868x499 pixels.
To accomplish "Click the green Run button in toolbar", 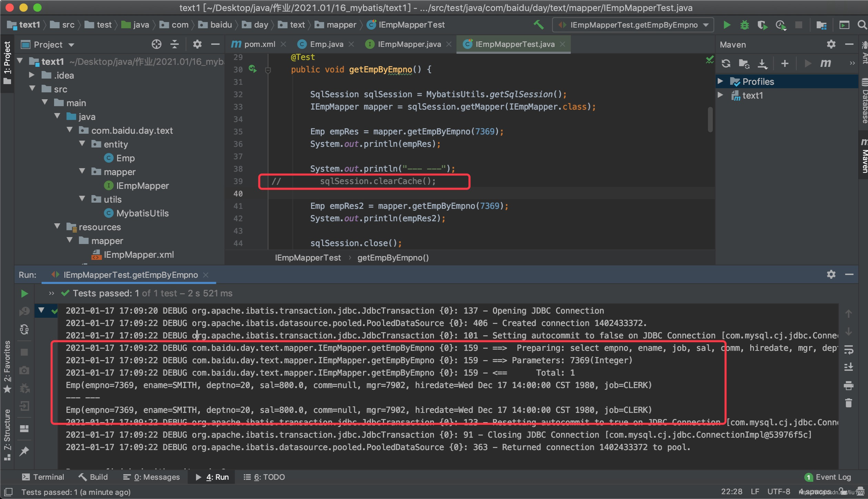I will coord(727,25).
